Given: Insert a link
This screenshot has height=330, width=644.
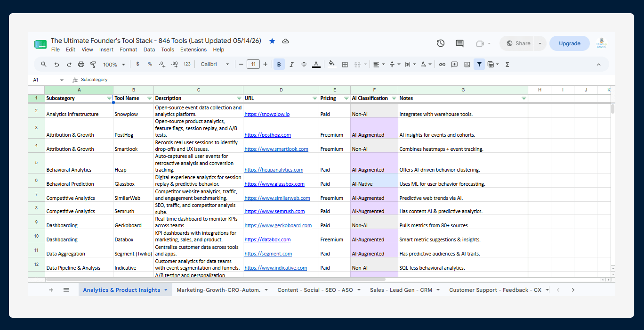Looking at the screenshot, I should [442, 65].
